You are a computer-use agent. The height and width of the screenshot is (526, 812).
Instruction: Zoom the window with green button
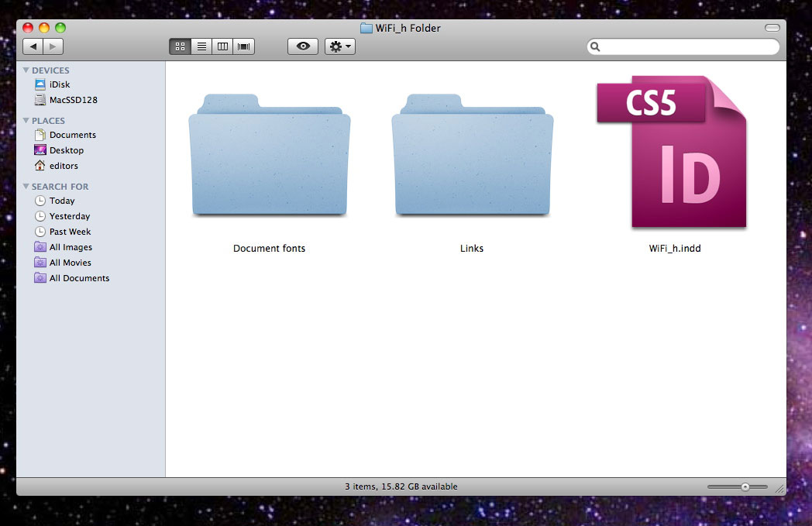pos(60,28)
